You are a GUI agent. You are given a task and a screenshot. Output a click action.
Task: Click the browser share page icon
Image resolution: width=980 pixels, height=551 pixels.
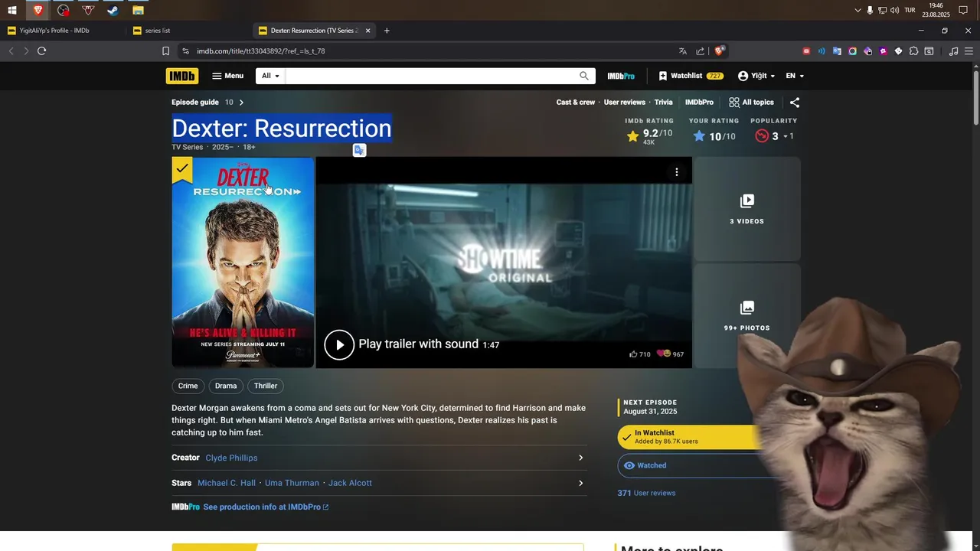(x=700, y=51)
